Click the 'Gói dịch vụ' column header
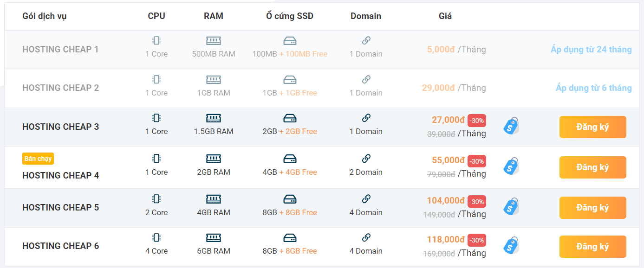The width and height of the screenshot is (644, 268). [45, 16]
